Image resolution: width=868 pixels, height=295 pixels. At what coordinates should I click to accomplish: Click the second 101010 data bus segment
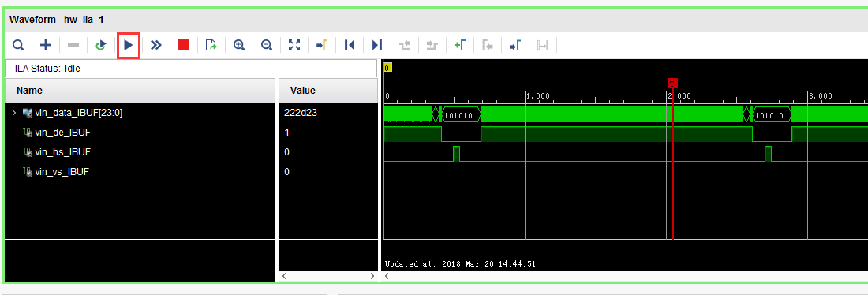pyautogui.click(x=772, y=115)
